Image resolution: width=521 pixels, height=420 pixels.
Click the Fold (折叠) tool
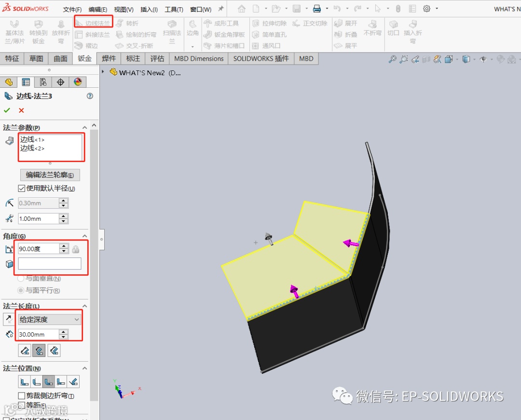coord(346,35)
